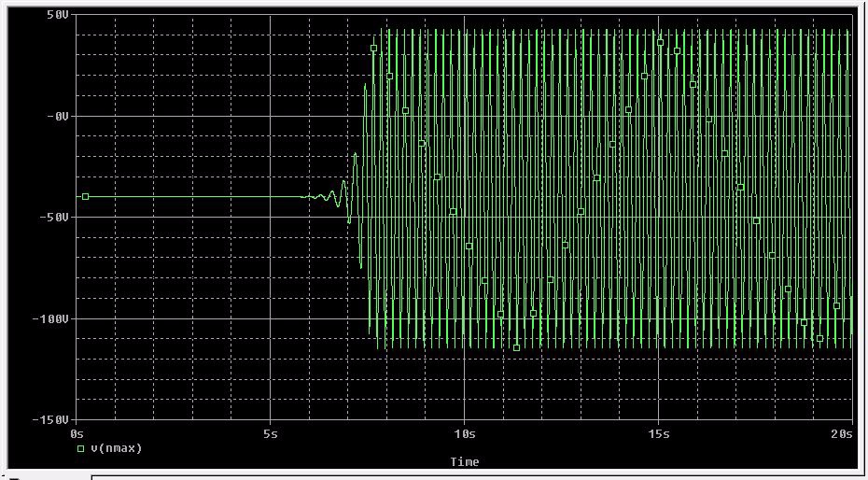Image resolution: width=868 pixels, height=480 pixels.
Task: Click the flat trace line between 0s and 5s
Action: [187, 197]
